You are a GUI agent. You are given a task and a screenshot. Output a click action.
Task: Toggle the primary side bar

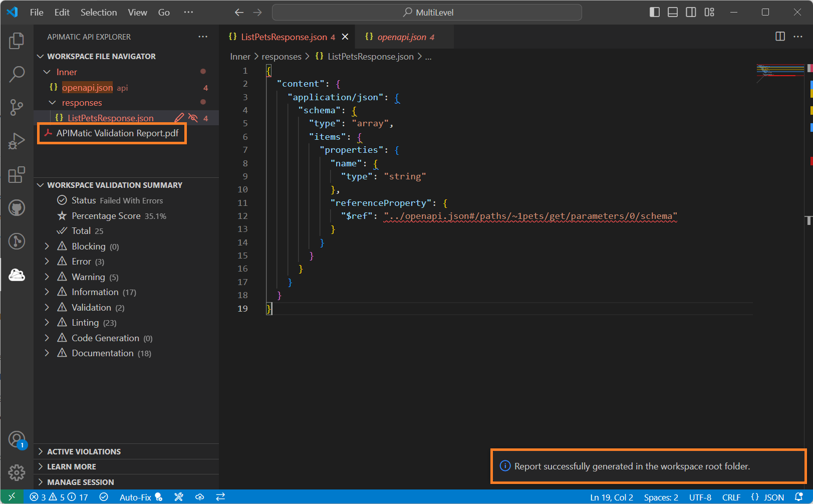point(655,12)
